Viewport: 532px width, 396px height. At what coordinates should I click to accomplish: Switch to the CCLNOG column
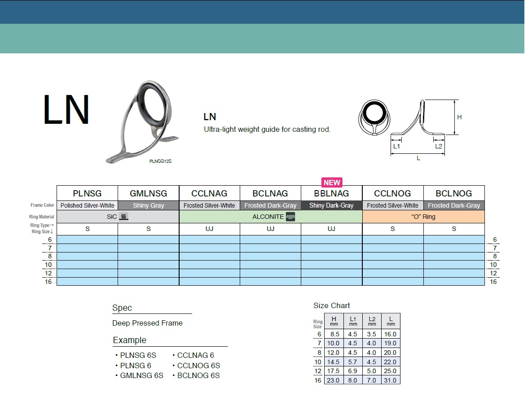(392, 193)
